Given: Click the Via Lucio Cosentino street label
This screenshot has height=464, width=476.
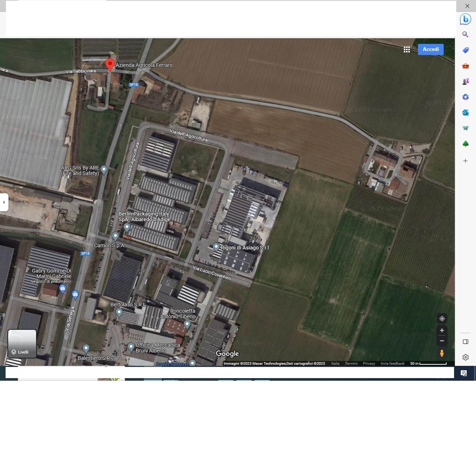Looking at the screenshot, I should coord(212,273).
